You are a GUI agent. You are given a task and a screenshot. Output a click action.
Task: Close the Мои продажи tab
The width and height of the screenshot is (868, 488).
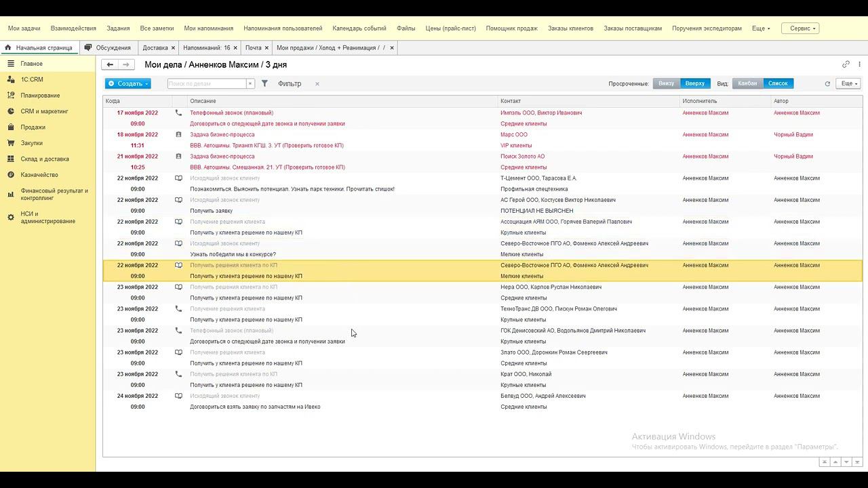click(x=392, y=47)
